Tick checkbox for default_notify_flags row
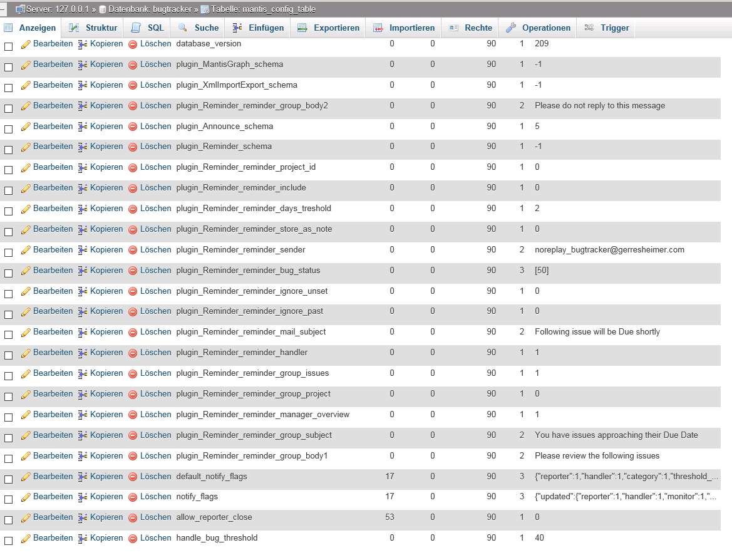732x560 pixels. point(8,479)
